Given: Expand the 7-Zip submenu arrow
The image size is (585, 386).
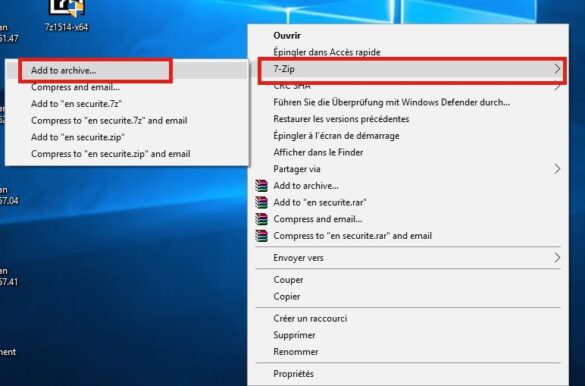Looking at the screenshot, I should pyautogui.click(x=557, y=69).
